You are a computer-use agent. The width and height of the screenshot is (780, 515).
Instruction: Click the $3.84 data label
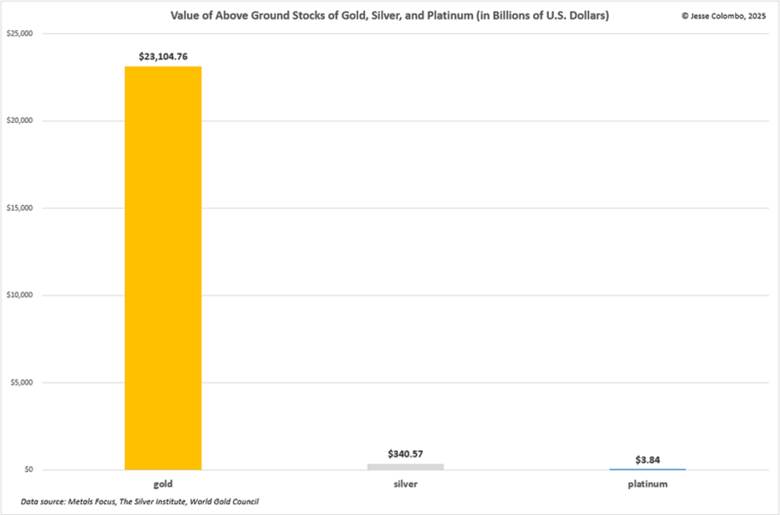(647, 459)
